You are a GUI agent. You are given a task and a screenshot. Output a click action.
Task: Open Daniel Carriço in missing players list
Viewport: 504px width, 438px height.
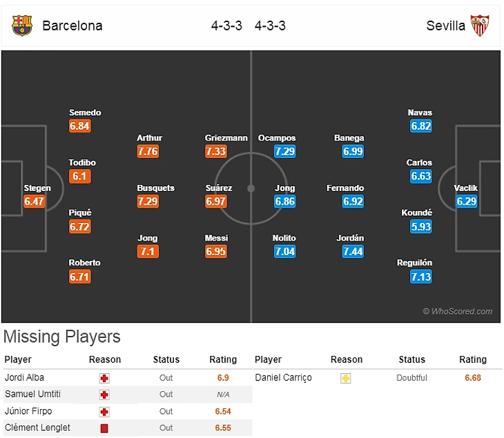click(x=283, y=378)
